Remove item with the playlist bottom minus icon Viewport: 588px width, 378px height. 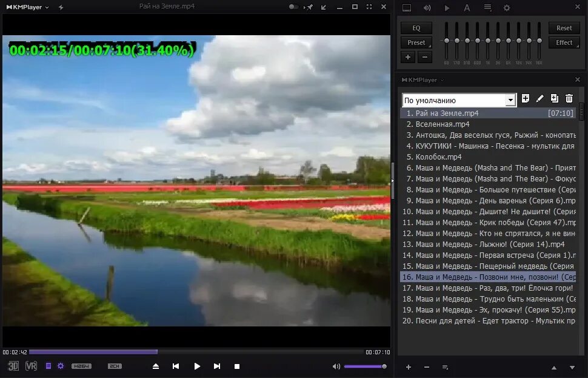(x=426, y=367)
